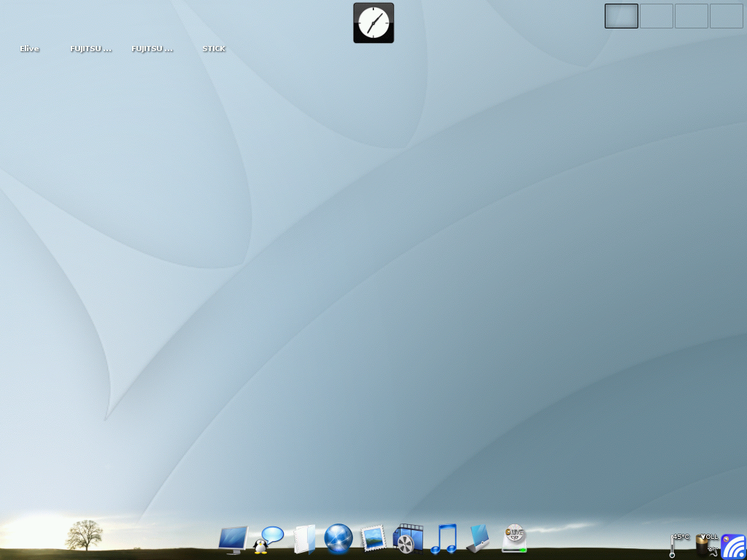Viewport: 747px width, 560px height.
Task: Switch to third virtual desktop in pager
Action: (692, 16)
